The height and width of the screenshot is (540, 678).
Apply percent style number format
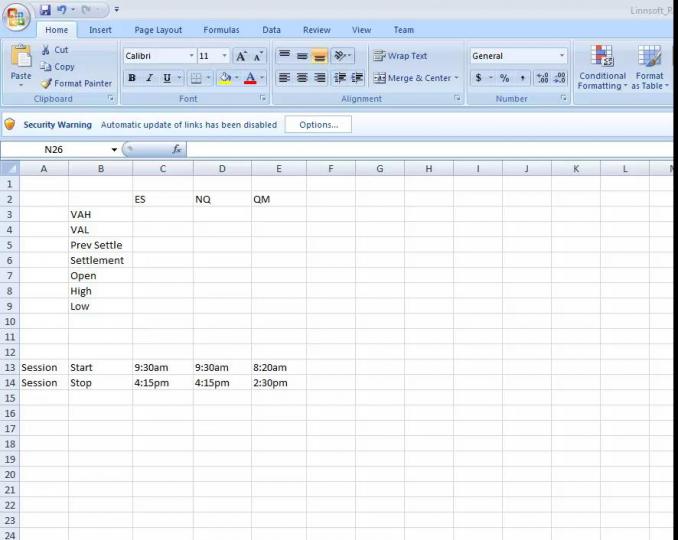504,78
